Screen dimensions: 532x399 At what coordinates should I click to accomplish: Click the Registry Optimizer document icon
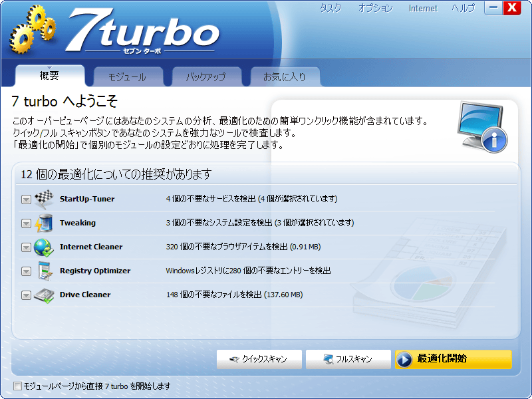45,271
